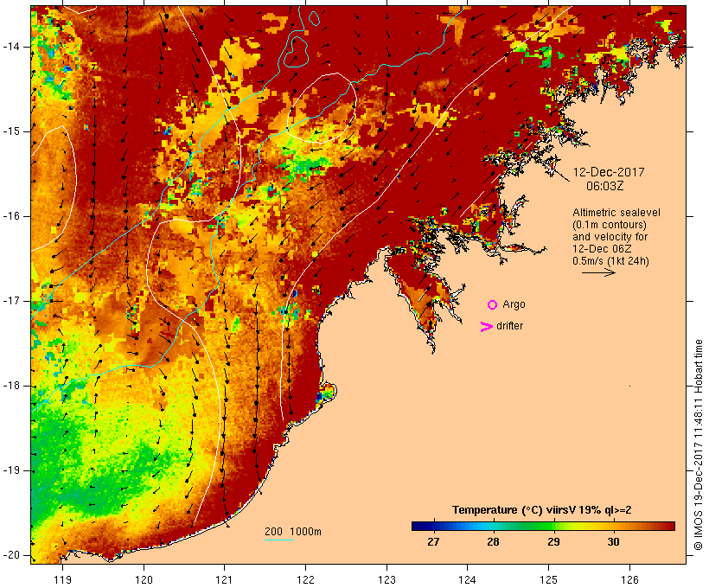This screenshot has width=709, height=588.
Task: Click the "12-Dec 06Z" text line
Action: pyautogui.click(x=602, y=249)
